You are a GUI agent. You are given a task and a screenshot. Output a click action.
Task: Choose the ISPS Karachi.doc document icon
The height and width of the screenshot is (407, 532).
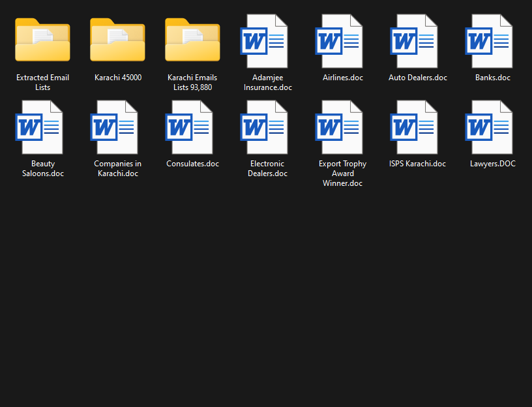point(417,127)
